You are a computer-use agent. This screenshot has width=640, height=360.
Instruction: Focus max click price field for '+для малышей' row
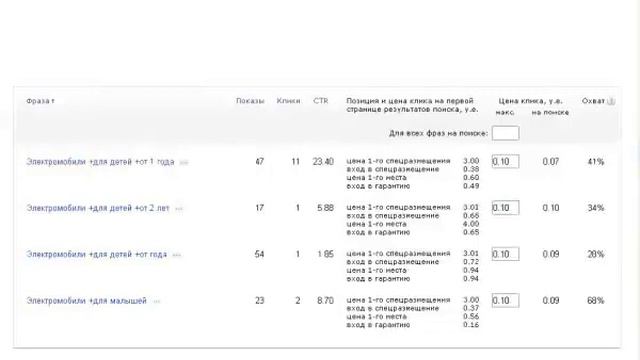pyautogui.click(x=505, y=300)
